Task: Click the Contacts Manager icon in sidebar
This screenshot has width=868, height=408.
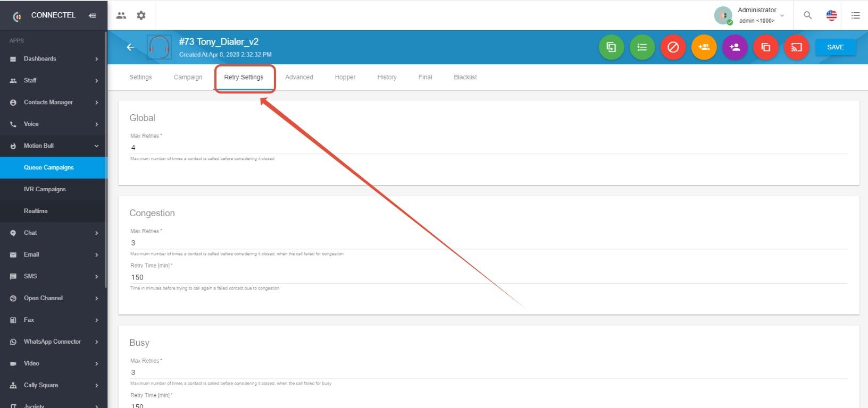Action: pyautogui.click(x=13, y=103)
